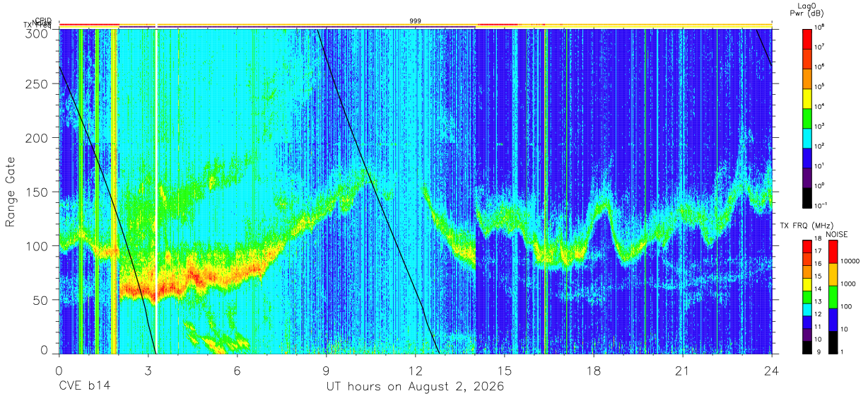Click the purple segment of the Lag0 power colorbar
Image resolution: width=868 pixels, height=401 pixels.
pyautogui.click(x=807, y=177)
